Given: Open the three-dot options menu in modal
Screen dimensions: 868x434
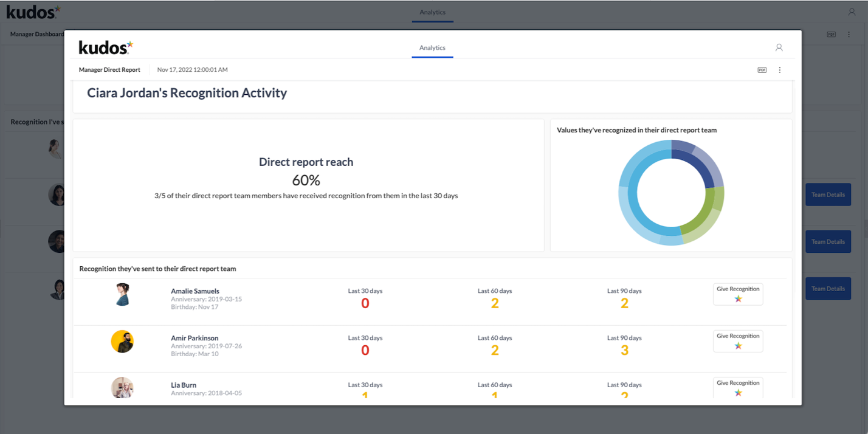Looking at the screenshot, I should coord(780,70).
